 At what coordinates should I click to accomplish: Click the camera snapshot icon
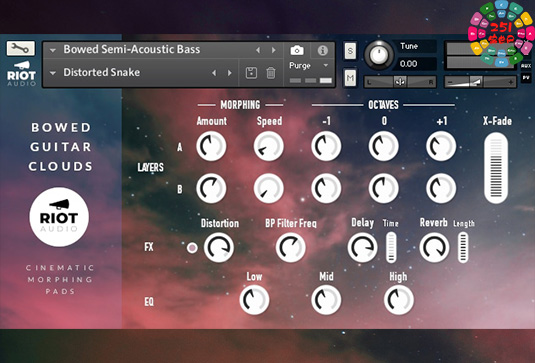coord(297,50)
